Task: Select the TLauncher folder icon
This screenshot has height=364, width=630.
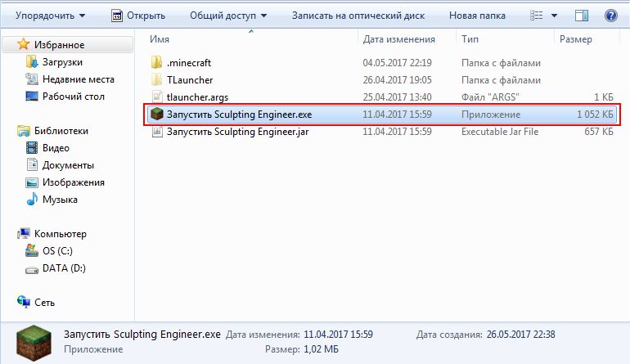Action: (158, 79)
